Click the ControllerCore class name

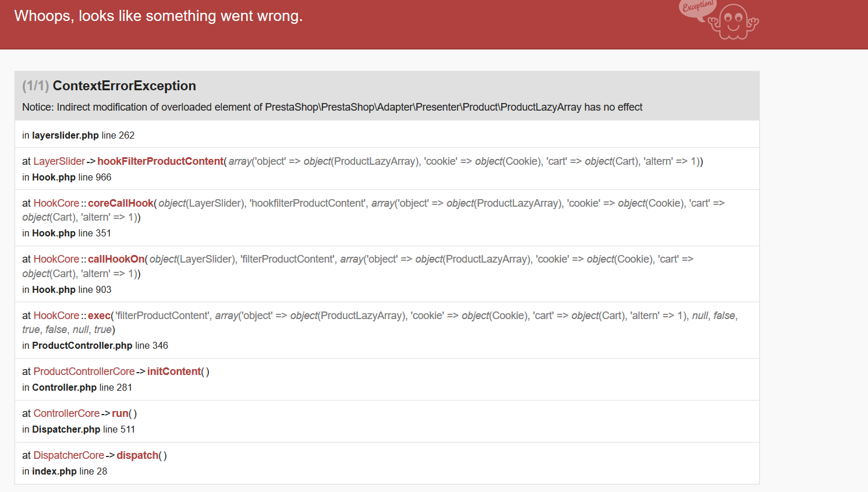[x=67, y=413]
